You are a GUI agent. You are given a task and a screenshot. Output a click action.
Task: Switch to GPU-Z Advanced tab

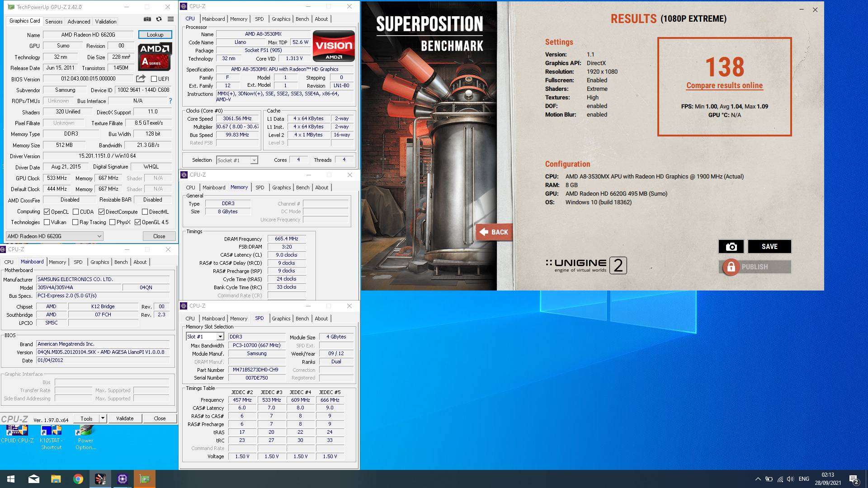(79, 21)
